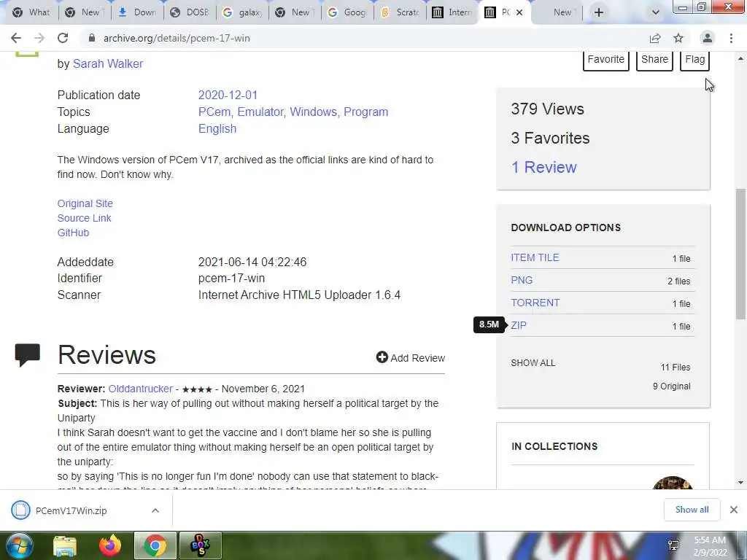Expand the PCemV17Win.zip download options chevron
The height and width of the screenshot is (560, 747).
coord(155,510)
